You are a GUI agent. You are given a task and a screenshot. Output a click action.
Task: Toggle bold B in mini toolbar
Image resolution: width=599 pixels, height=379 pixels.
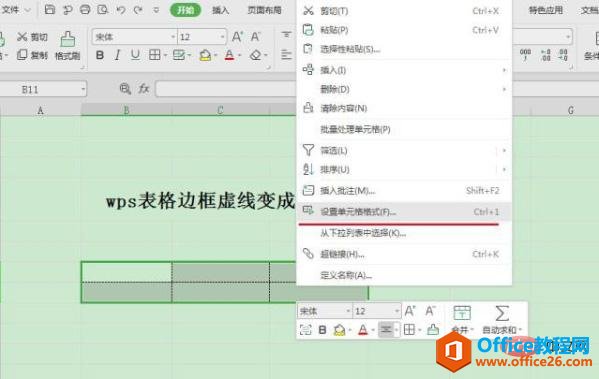(x=322, y=330)
